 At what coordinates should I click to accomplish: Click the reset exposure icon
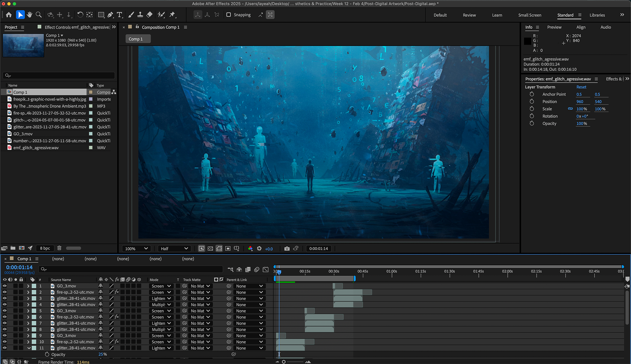(259, 248)
